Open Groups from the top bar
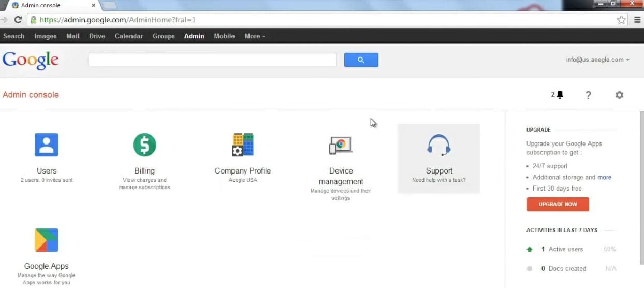Screen dimensions: 644x288 (164, 36)
